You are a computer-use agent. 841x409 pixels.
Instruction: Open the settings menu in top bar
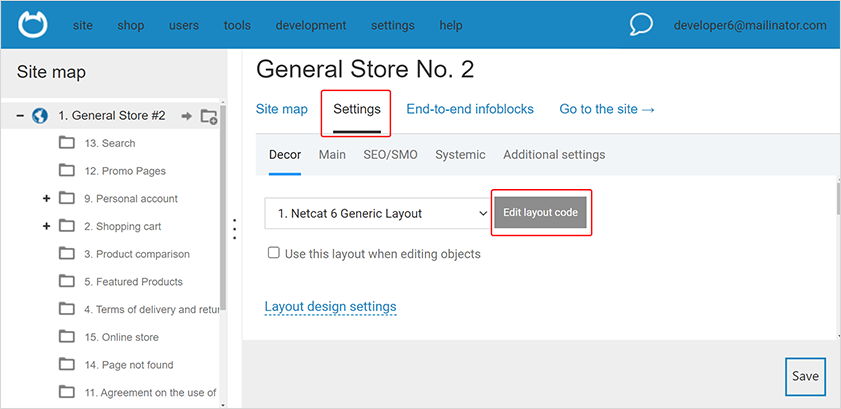tap(393, 25)
